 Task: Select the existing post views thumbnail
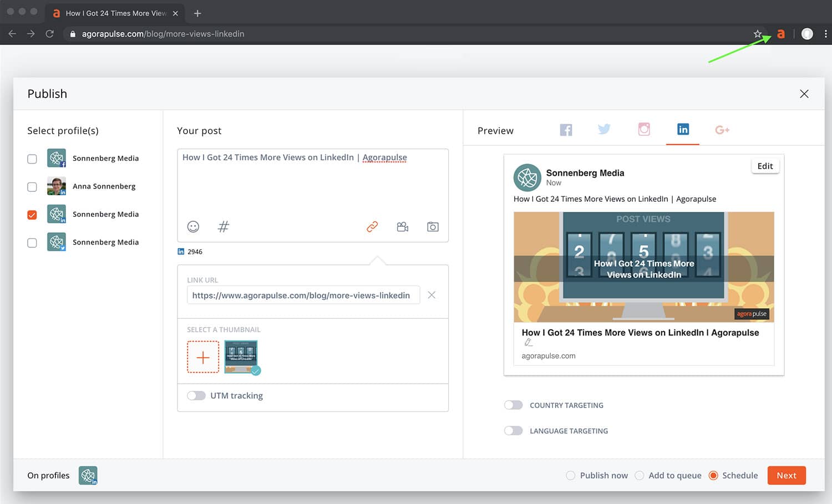[x=241, y=357]
